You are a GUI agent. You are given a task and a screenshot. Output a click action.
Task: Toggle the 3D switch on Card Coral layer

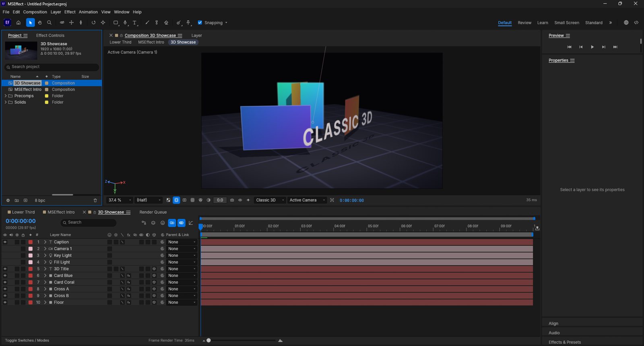(x=154, y=282)
